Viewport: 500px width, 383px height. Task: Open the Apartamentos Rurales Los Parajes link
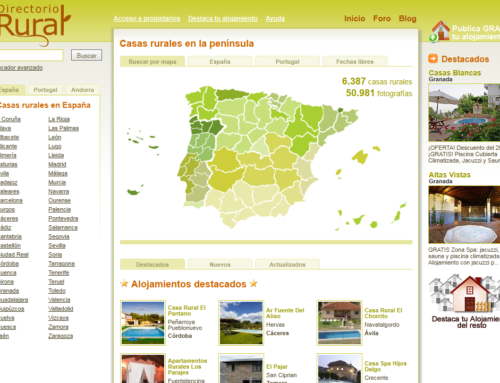[187, 366]
